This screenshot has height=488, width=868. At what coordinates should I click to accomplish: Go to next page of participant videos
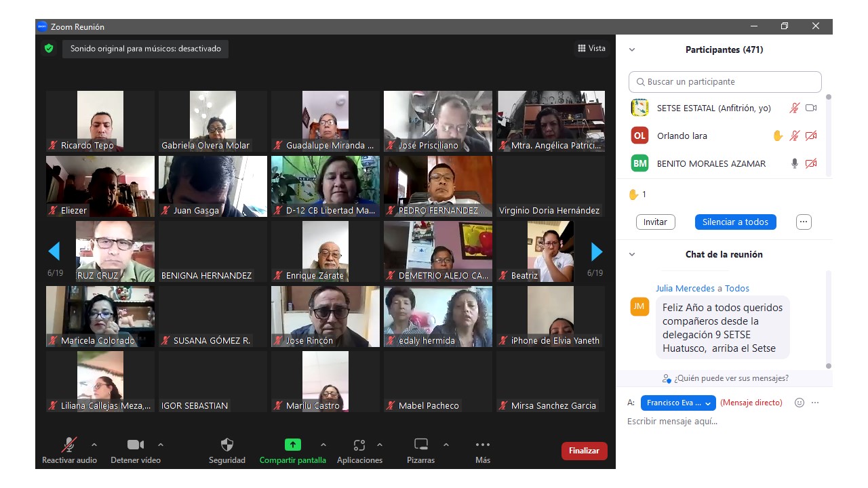click(597, 252)
